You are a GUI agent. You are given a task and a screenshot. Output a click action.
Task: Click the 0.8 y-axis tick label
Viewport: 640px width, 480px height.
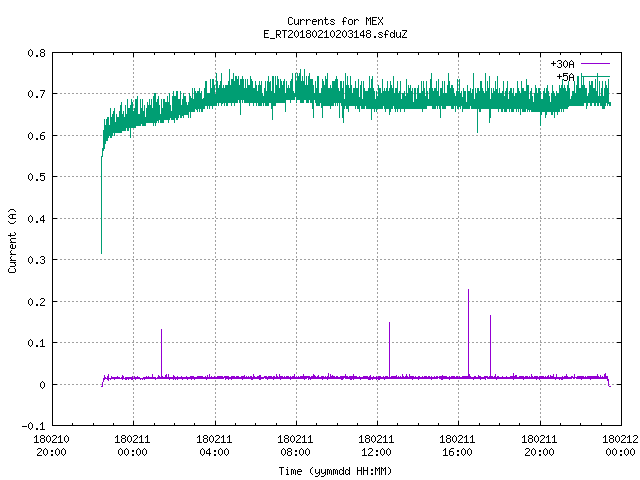tap(36, 53)
